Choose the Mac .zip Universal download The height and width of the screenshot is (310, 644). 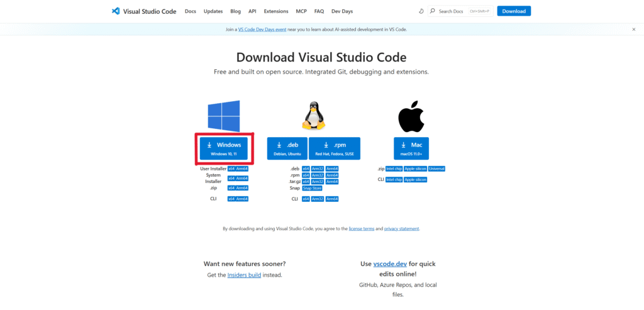coord(436,169)
